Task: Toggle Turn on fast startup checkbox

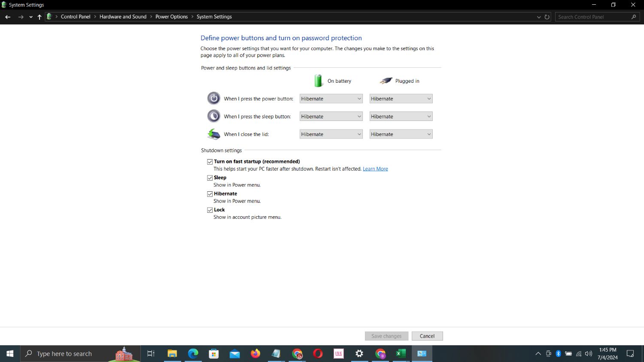Action: (x=210, y=162)
